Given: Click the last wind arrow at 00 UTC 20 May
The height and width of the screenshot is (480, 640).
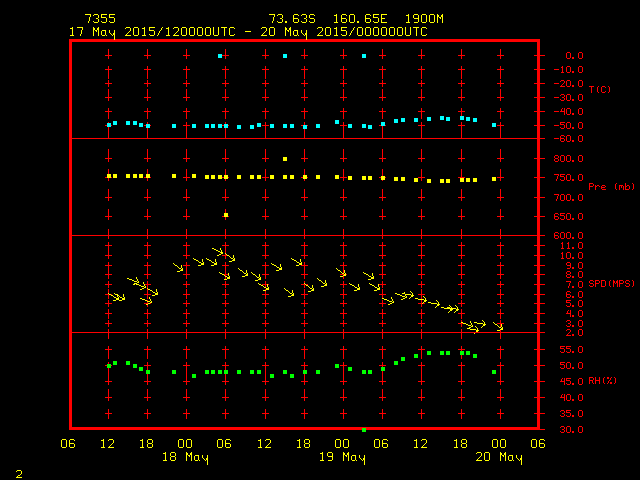Looking at the screenshot, I should (x=498, y=327).
